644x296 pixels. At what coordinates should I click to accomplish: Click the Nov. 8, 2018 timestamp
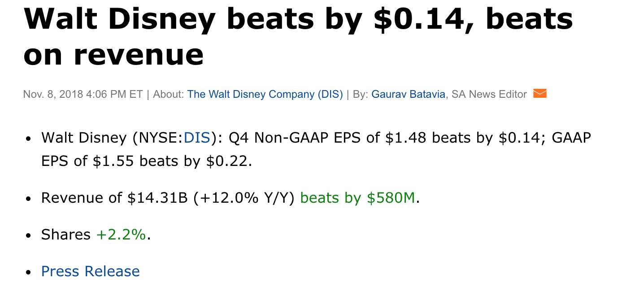click(x=83, y=94)
